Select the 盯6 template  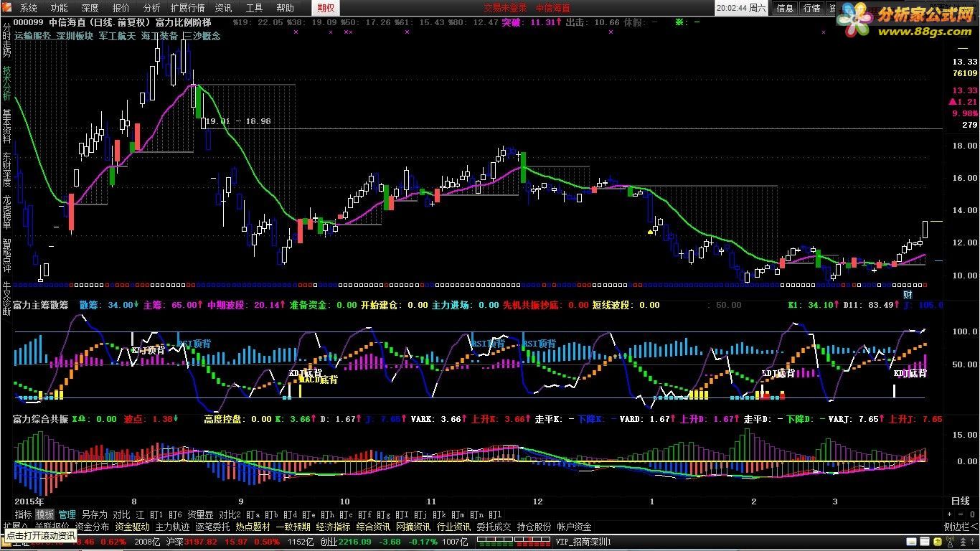pyautogui.click(x=175, y=514)
